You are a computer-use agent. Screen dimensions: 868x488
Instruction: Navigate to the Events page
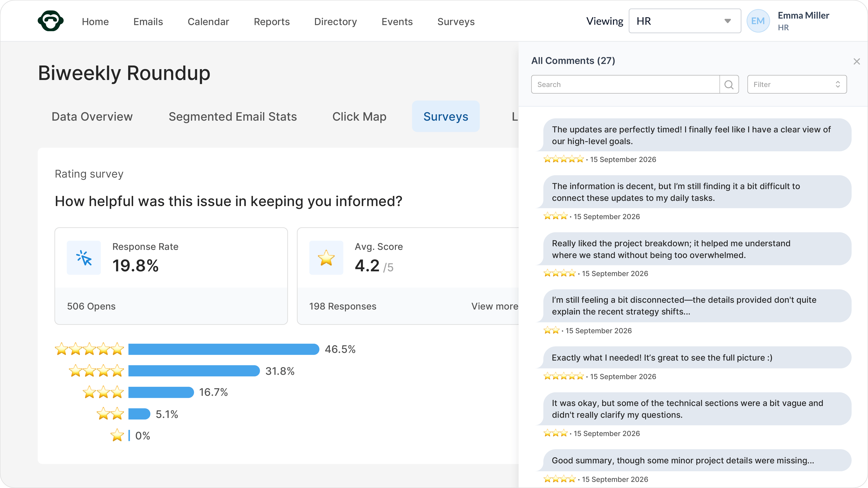[x=397, y=21]
